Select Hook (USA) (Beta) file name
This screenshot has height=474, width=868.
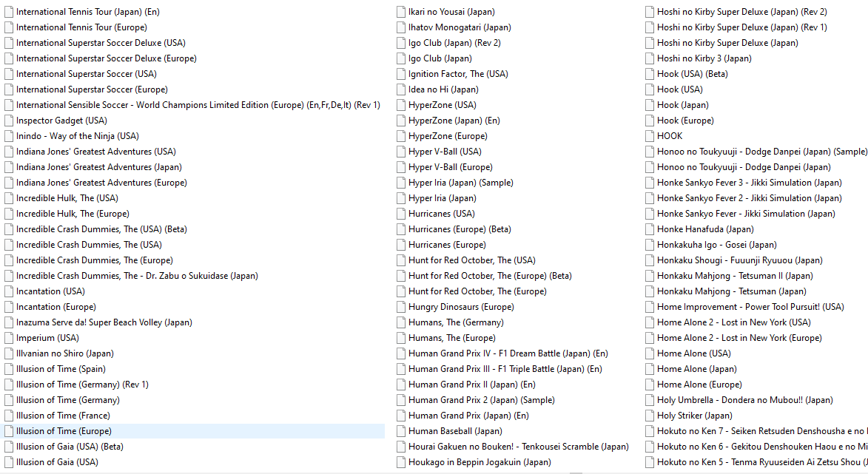(693, 73)
